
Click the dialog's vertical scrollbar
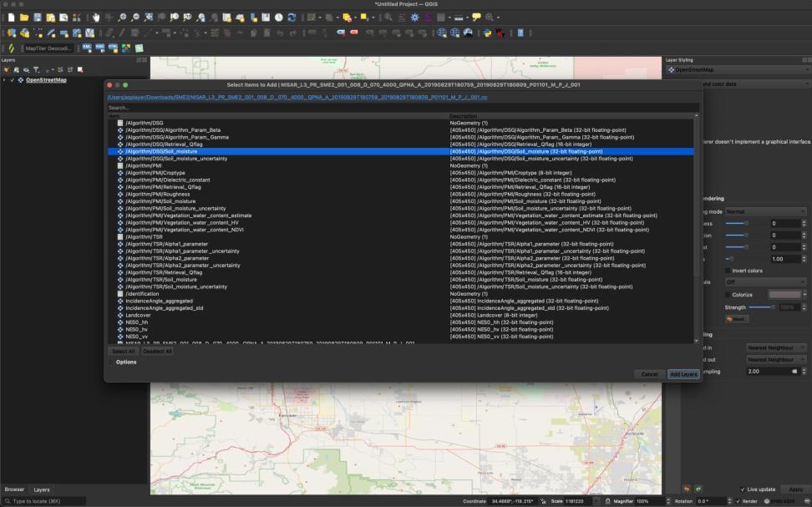tap(697, 228)
